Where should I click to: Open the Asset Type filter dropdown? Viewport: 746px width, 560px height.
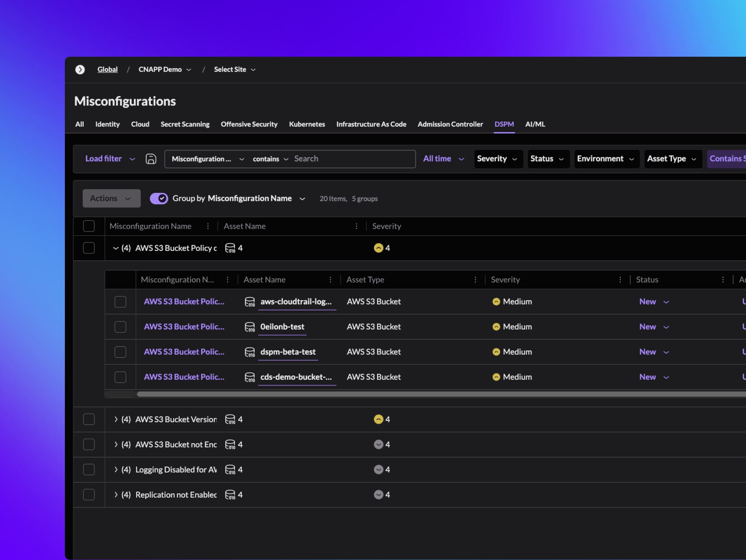tap(673, 159)
